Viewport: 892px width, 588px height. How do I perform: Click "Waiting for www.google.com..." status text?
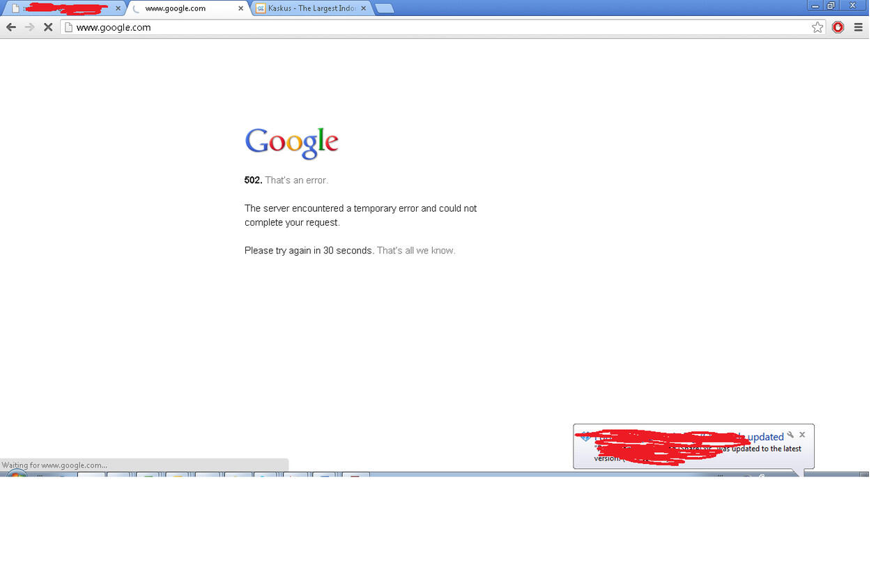coord(54,465)
